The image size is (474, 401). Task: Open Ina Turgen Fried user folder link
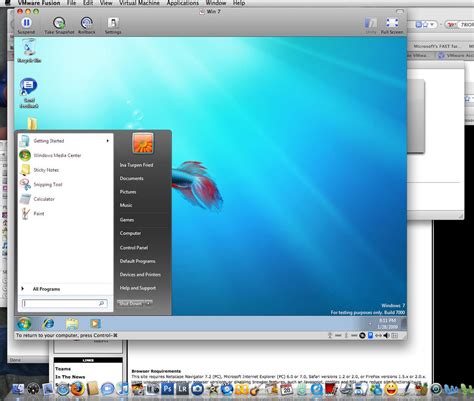click(136, 165)
